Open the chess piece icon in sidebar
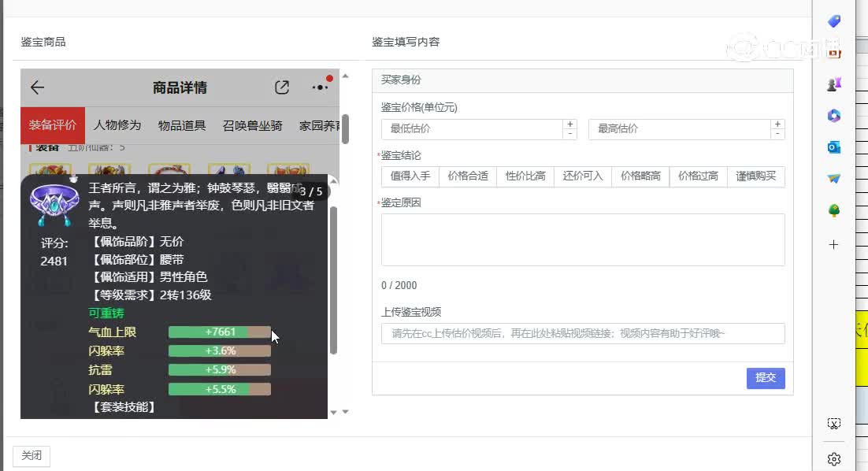868x471 pixels. (833, 84)
